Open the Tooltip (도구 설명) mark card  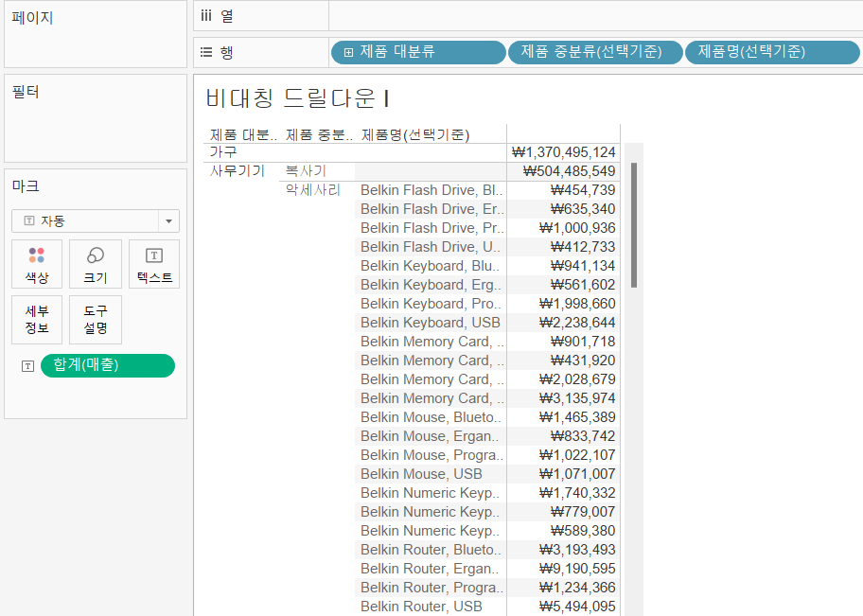tap(96, 320)
